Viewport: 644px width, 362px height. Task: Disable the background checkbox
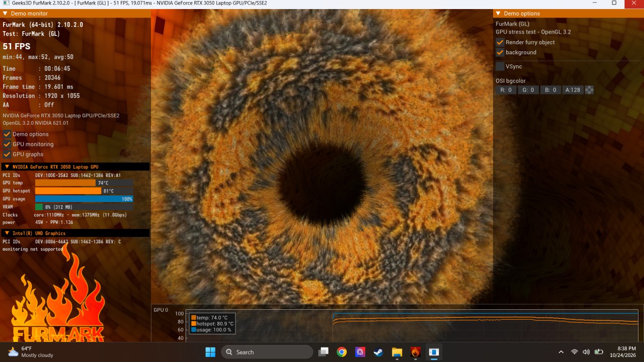coord(500,52)
